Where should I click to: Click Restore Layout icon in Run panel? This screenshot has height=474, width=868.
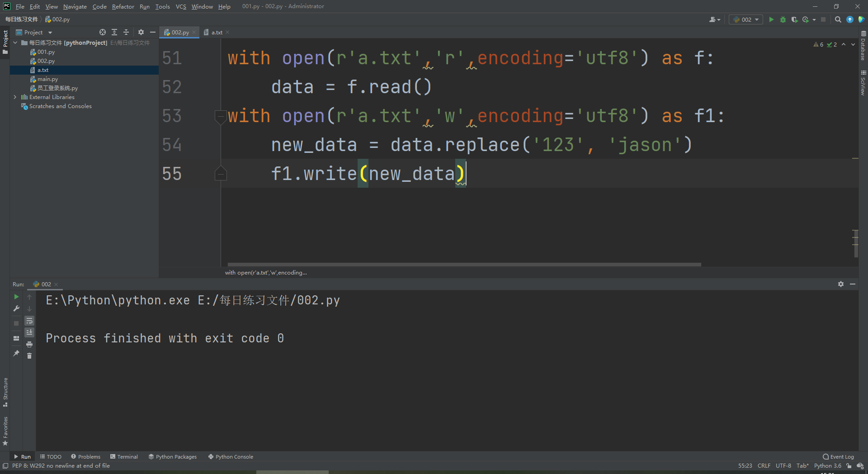(16, 338)
